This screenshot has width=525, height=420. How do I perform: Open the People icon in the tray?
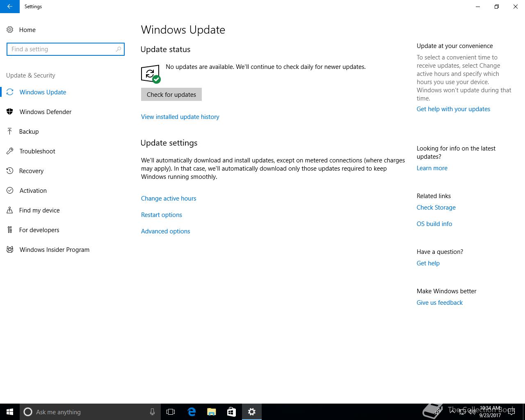pos(438,411)
